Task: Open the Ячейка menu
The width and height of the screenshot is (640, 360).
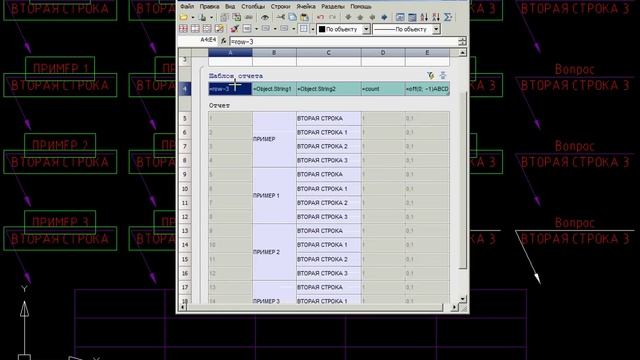Action: (x=306, y=7)
